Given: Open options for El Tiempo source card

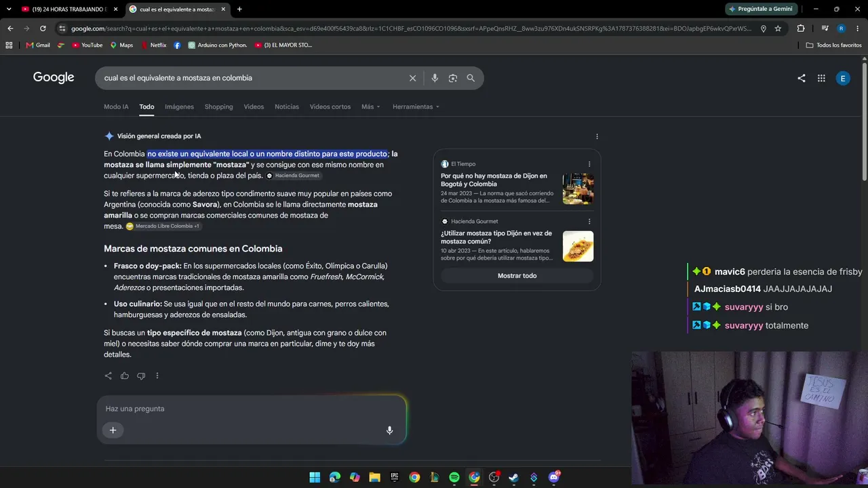Looking at the screenshot, I should [x=589, y=164].
